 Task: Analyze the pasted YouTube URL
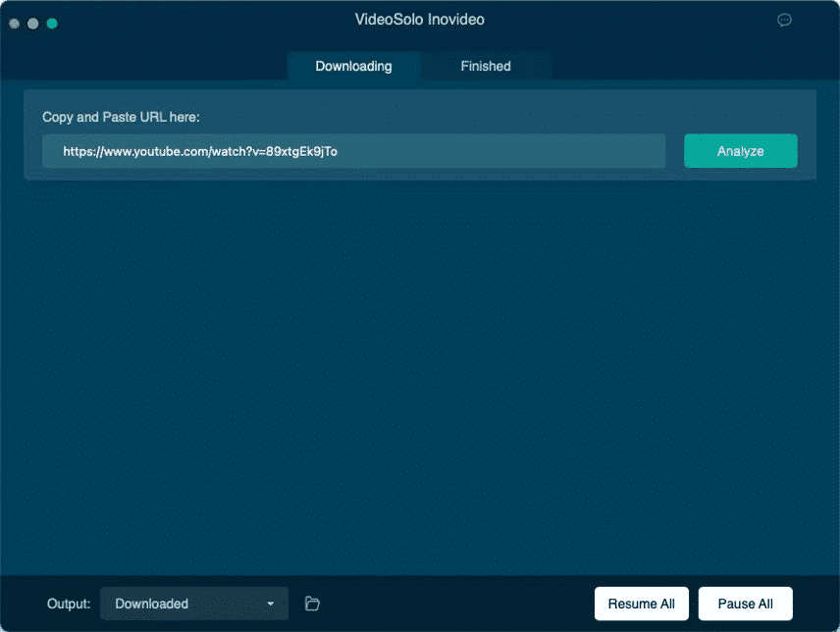pos(740,151)
